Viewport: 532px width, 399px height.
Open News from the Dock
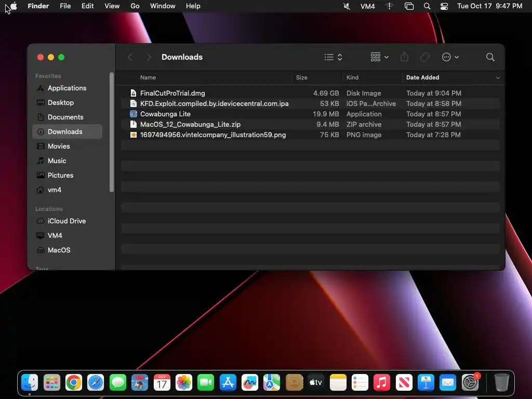(404, 383)
